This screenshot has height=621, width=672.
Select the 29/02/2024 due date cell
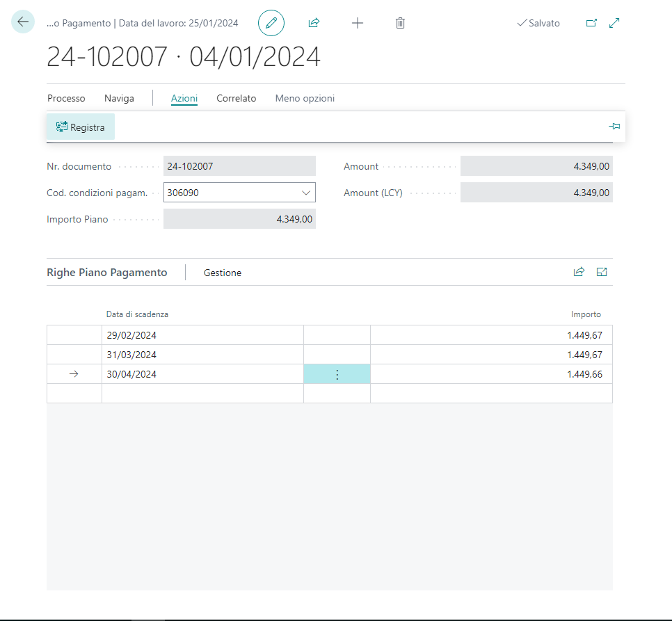point(202,335)
